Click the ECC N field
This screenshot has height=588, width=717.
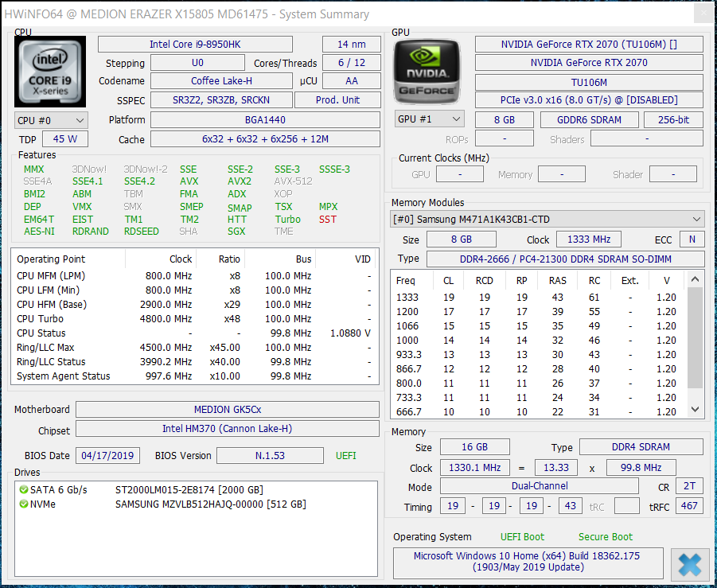point(692,239)
